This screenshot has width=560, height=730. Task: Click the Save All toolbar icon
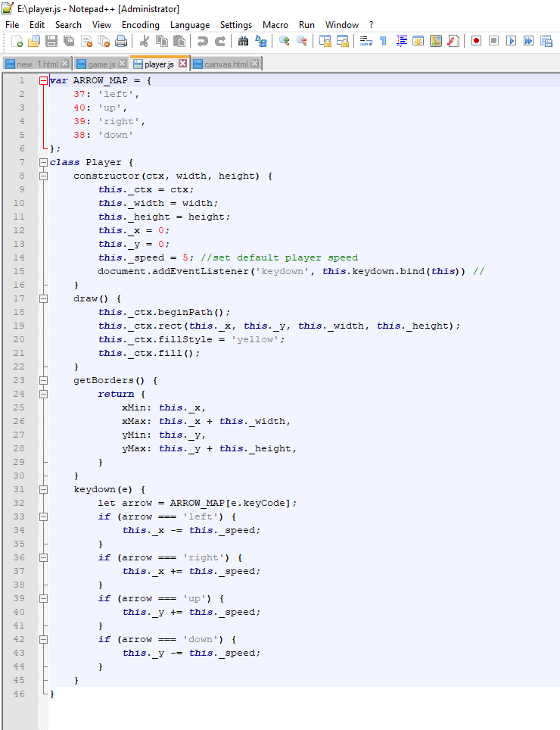69,41
